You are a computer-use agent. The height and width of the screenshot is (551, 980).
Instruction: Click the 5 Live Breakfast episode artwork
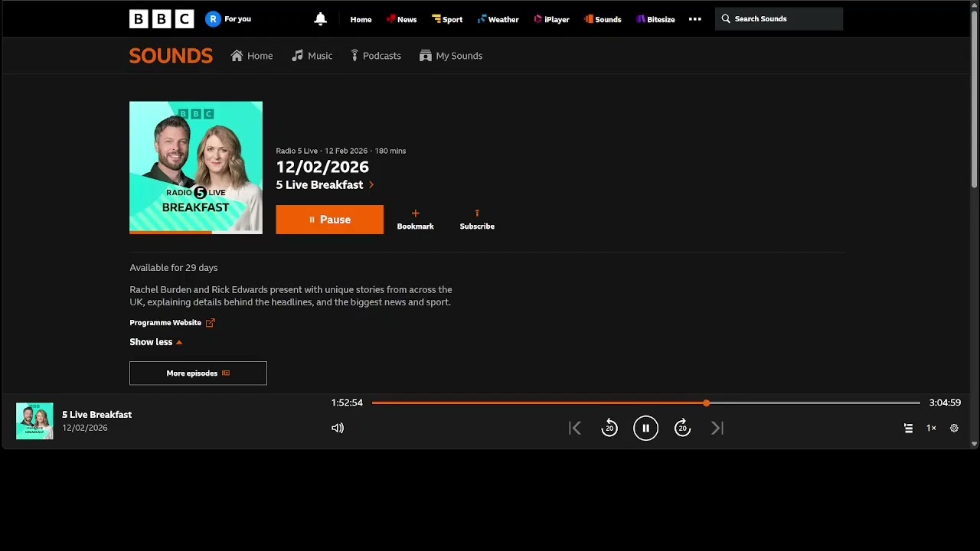coord(196,168)
